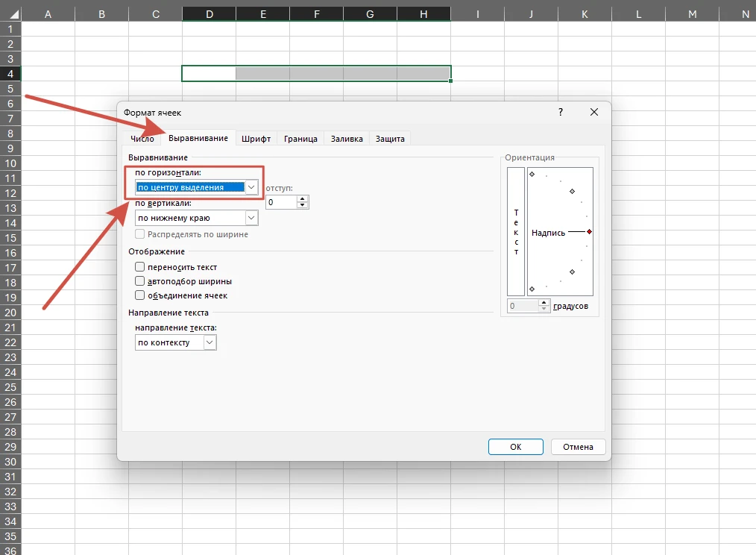The width and height of the screenshot is (756, 555).
Task: Enable the переносить текст checkbox
Action: (140, 267)
